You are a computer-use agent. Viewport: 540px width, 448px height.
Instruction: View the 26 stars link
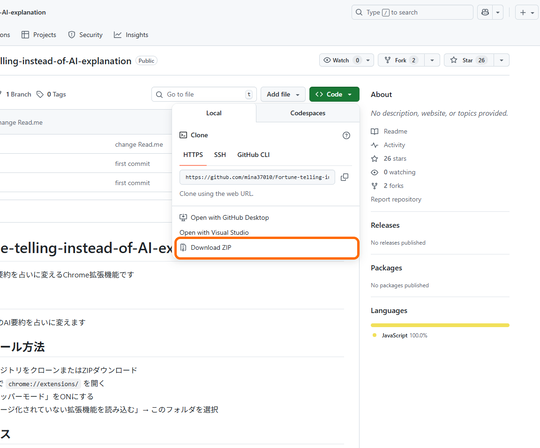pos(389,159)
